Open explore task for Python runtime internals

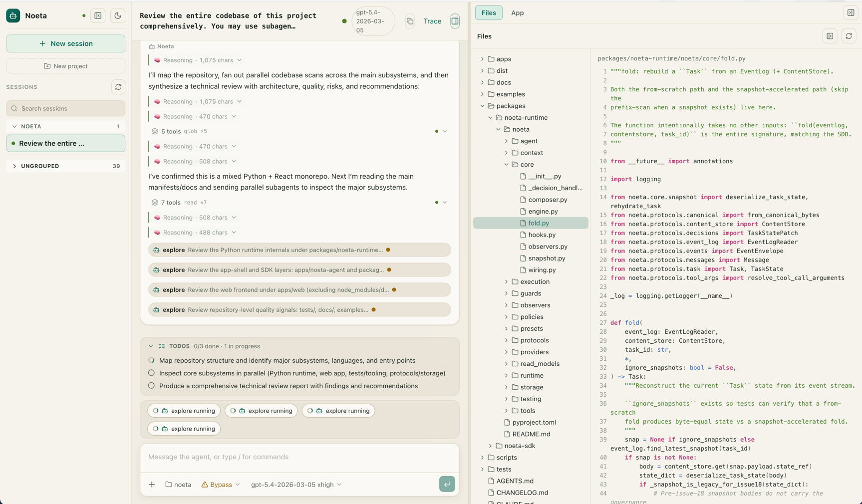point(299,250)
